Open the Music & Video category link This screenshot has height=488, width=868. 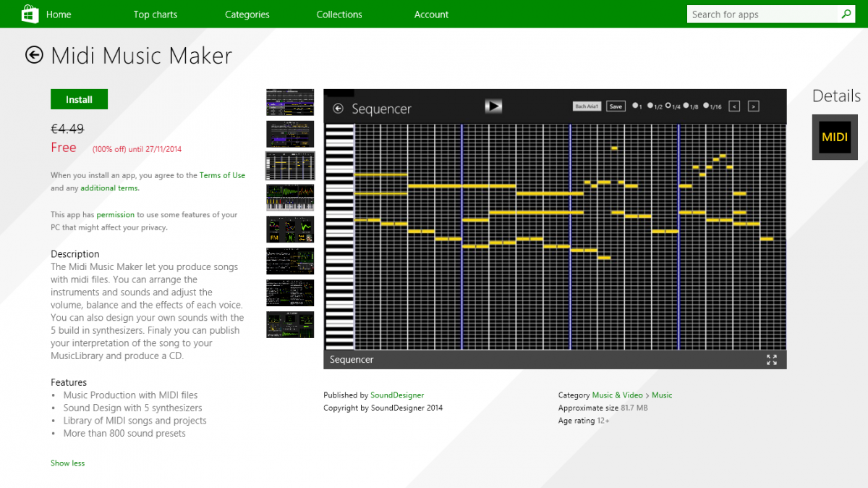pos(617,395)
